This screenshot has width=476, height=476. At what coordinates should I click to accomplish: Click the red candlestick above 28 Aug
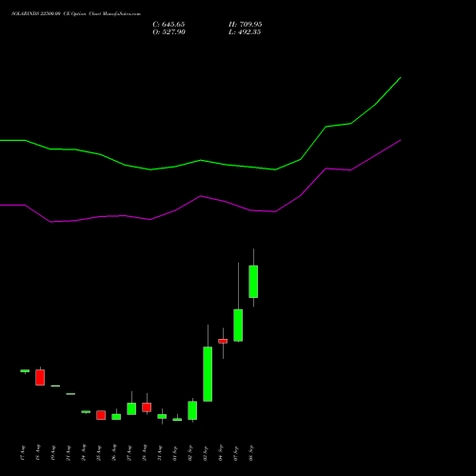pos(147,407)
